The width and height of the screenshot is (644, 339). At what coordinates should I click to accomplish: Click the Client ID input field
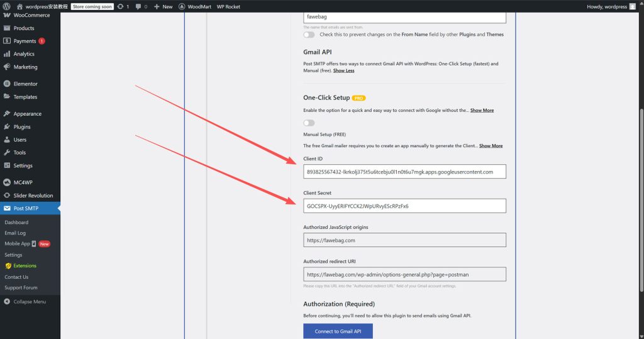(x=404, y=171)
